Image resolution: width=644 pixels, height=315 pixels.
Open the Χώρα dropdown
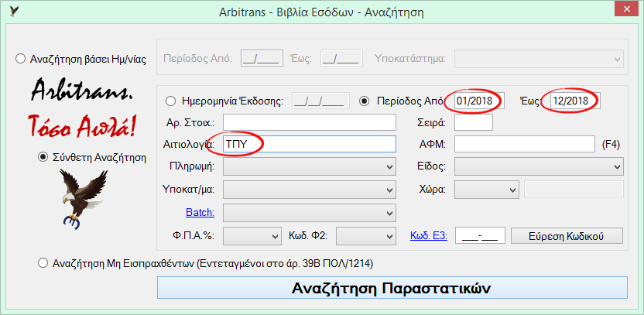tap(487, 190)
